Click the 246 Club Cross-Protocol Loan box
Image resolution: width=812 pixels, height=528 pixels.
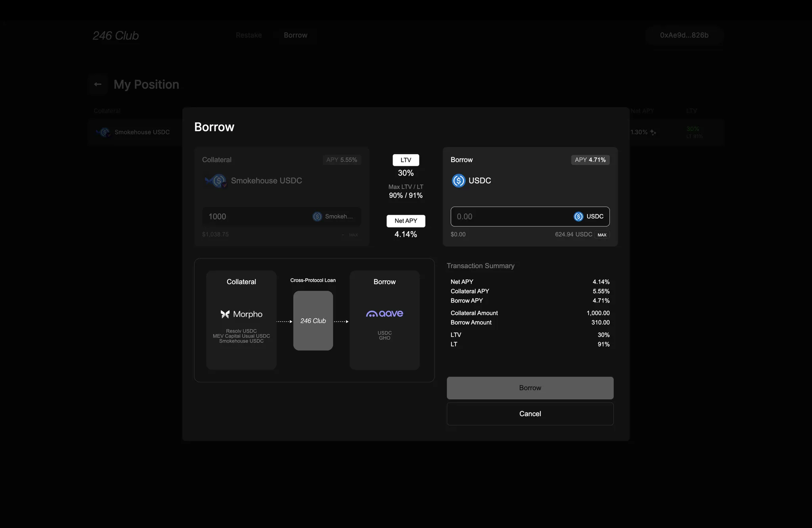point(313,321)
